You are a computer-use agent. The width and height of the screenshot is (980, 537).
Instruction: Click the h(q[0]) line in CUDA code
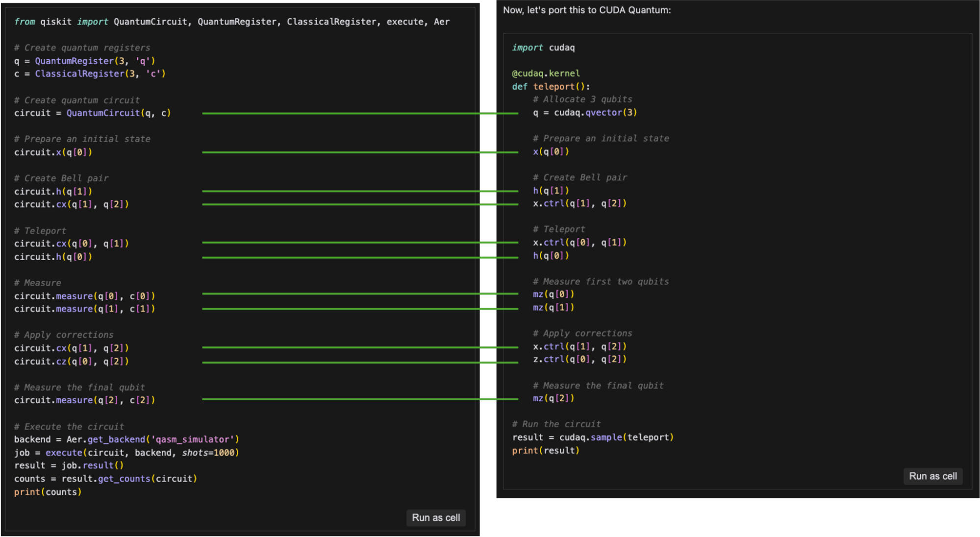coord(551,255)
